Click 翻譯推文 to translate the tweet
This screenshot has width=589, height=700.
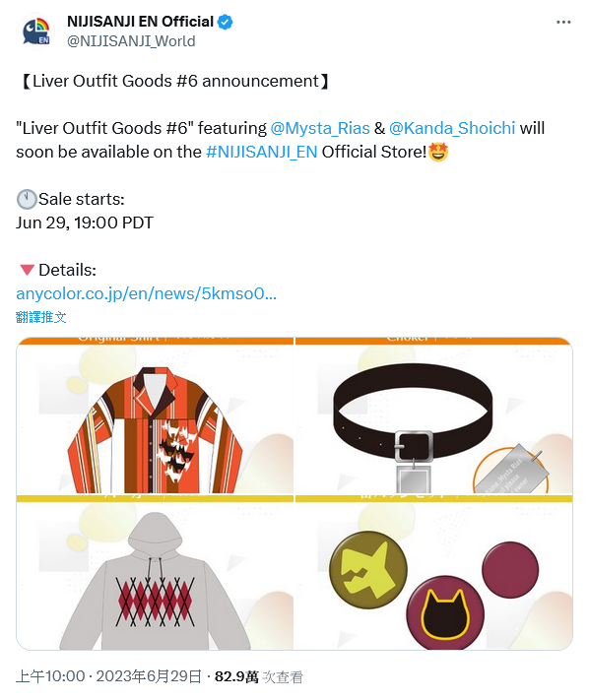click(x=41, y=317)
